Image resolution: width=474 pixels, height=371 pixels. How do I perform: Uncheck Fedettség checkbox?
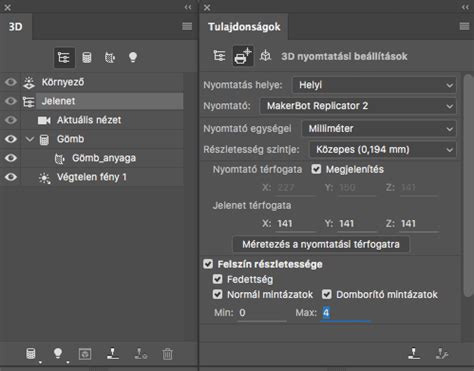pyautogui.click(x=217, y=279)
